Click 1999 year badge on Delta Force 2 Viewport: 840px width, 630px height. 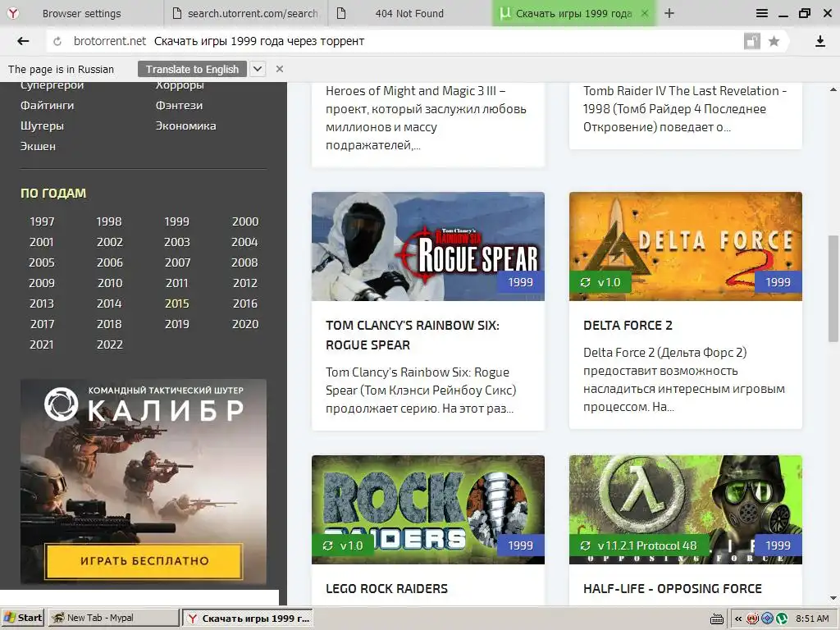[778, 282]
